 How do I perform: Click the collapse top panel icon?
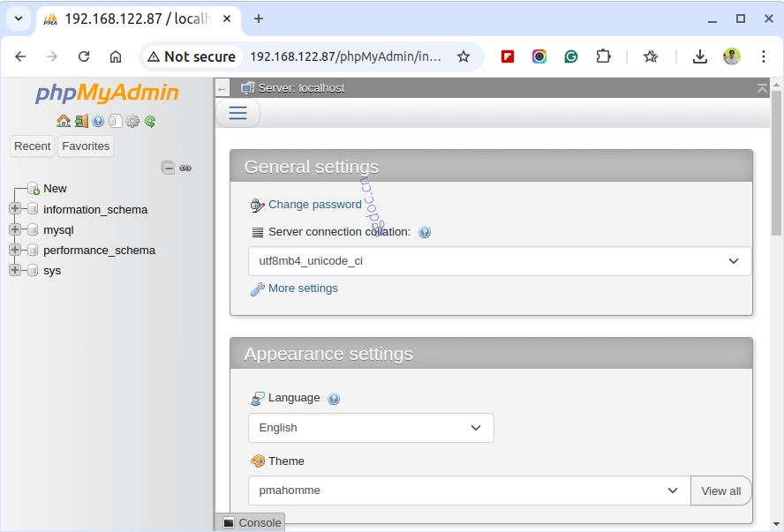click(762, 88)
